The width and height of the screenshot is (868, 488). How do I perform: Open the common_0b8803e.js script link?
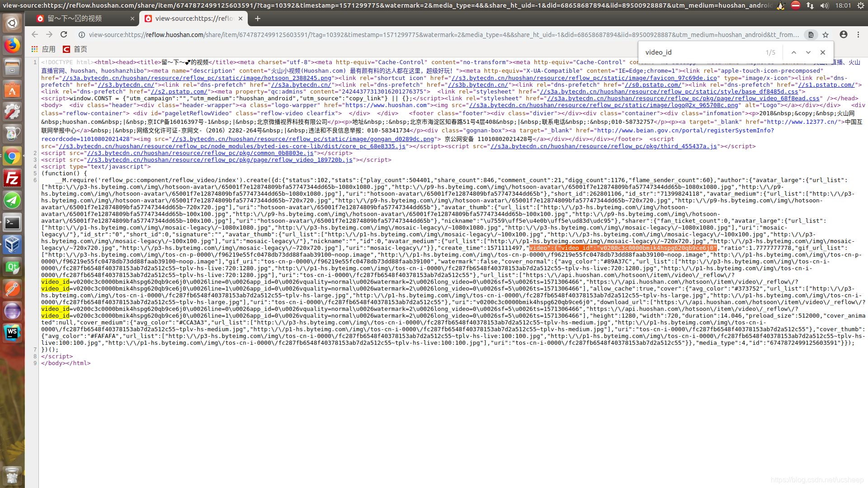coord(200,153)
